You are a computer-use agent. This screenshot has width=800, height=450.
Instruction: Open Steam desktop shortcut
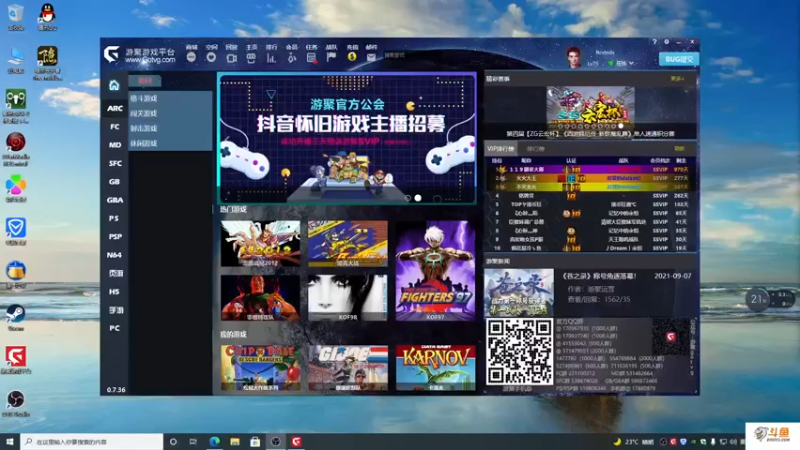(x=16, y=317)
